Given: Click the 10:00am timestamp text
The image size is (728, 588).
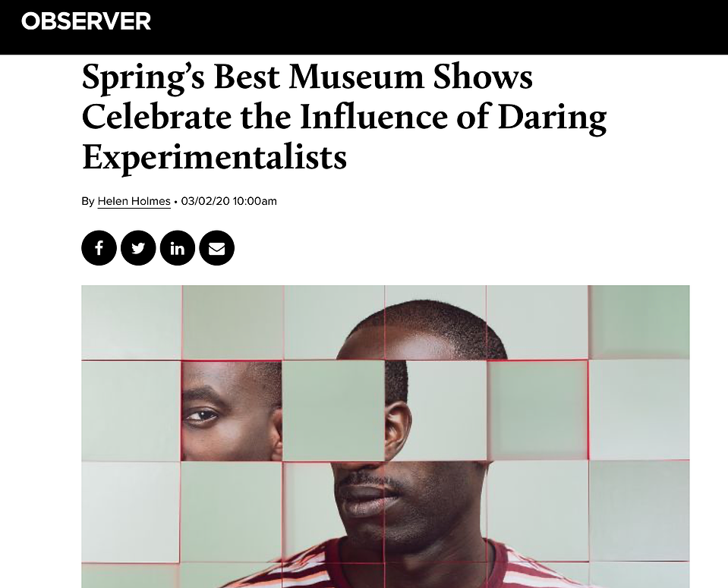Looking at the screenshot, I should coord(255,201).
